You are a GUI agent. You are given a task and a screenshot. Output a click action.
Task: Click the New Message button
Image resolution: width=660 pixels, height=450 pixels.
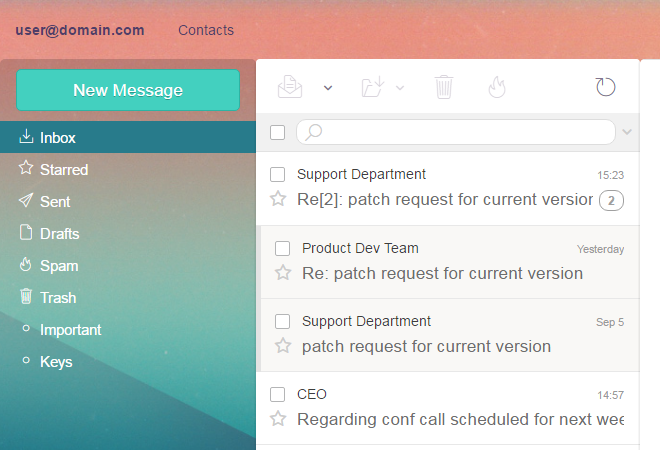point(128,90)
